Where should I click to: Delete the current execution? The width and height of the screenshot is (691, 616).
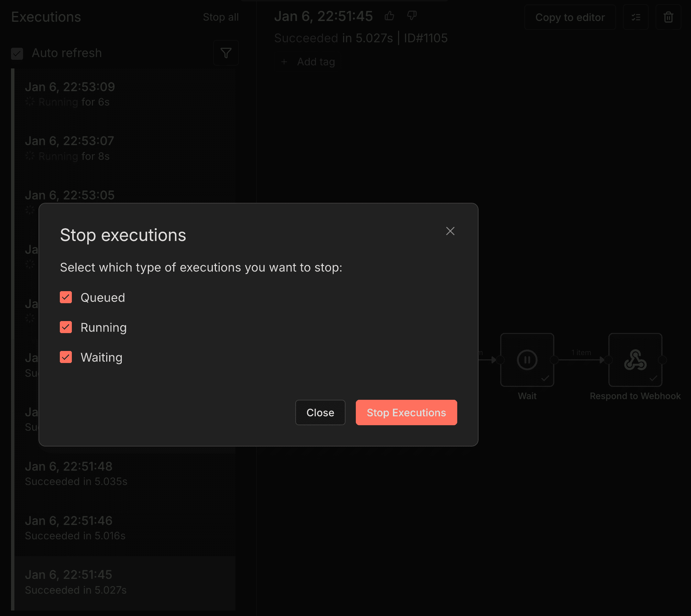(668, 17)
